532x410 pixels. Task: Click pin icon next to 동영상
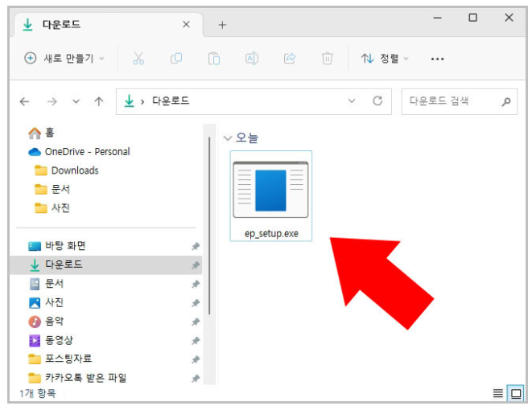coord(196,341)
